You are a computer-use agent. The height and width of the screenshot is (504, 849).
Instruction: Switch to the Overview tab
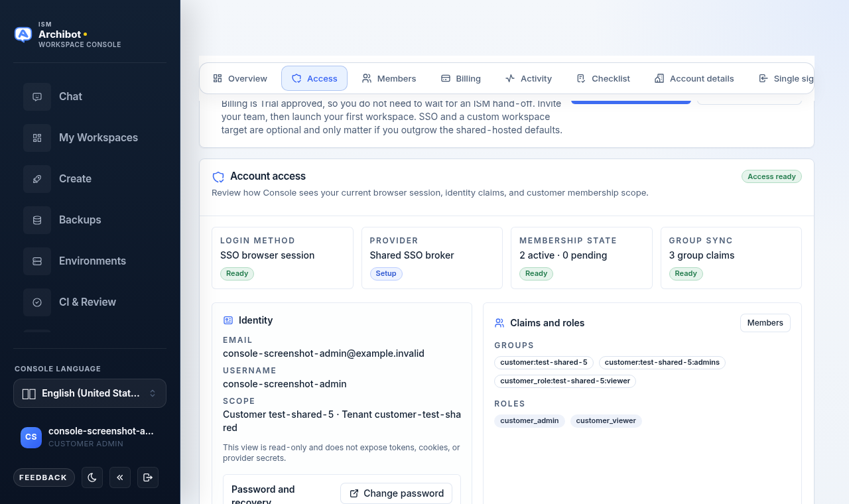(240, 78)
